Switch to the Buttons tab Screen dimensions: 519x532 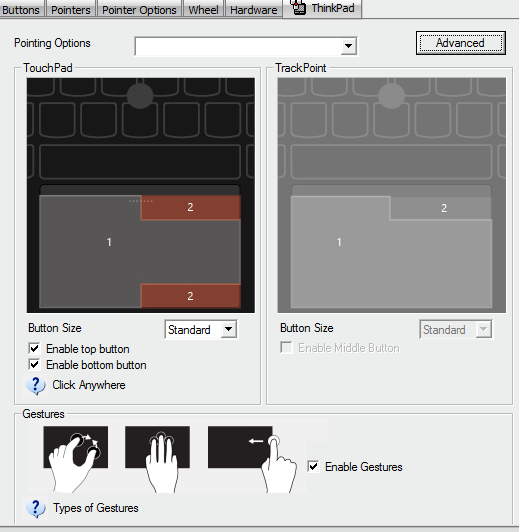pos(21,10)
